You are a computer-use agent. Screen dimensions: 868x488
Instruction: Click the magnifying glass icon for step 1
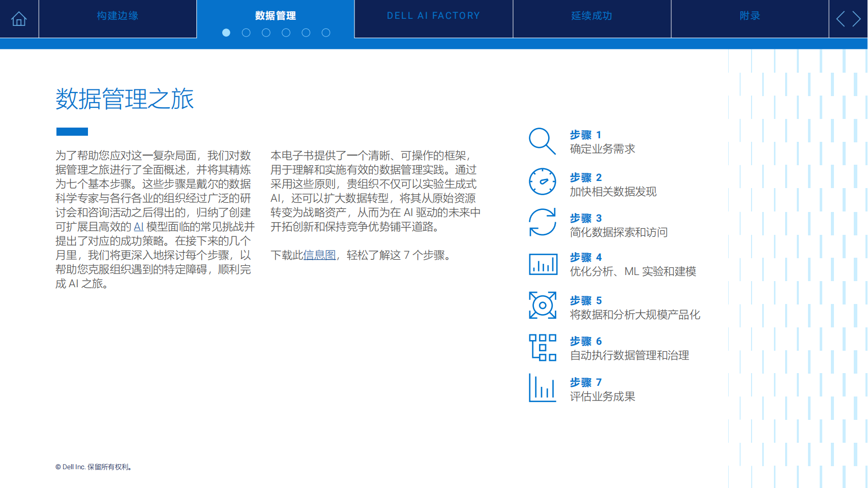tap(542, 141)
